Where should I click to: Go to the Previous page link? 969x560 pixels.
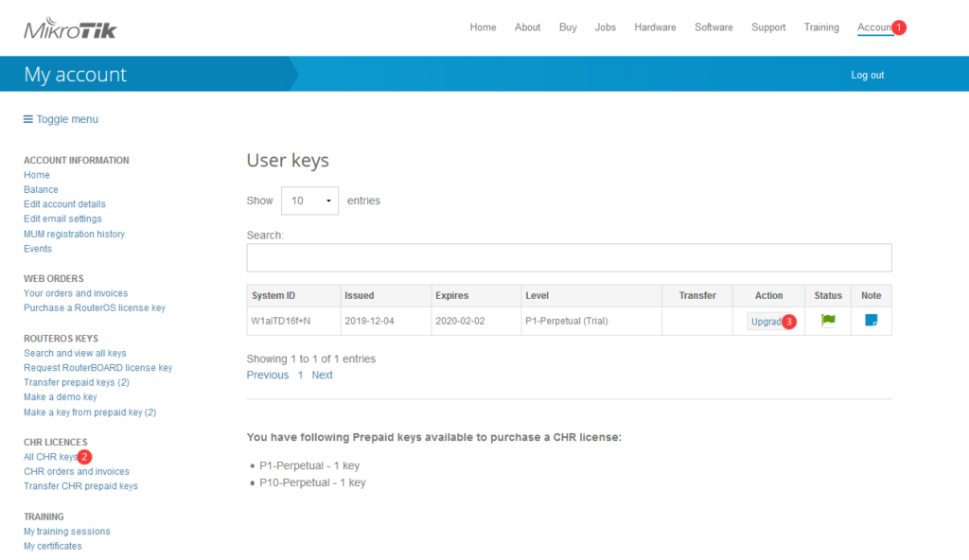tap(268, 375)
